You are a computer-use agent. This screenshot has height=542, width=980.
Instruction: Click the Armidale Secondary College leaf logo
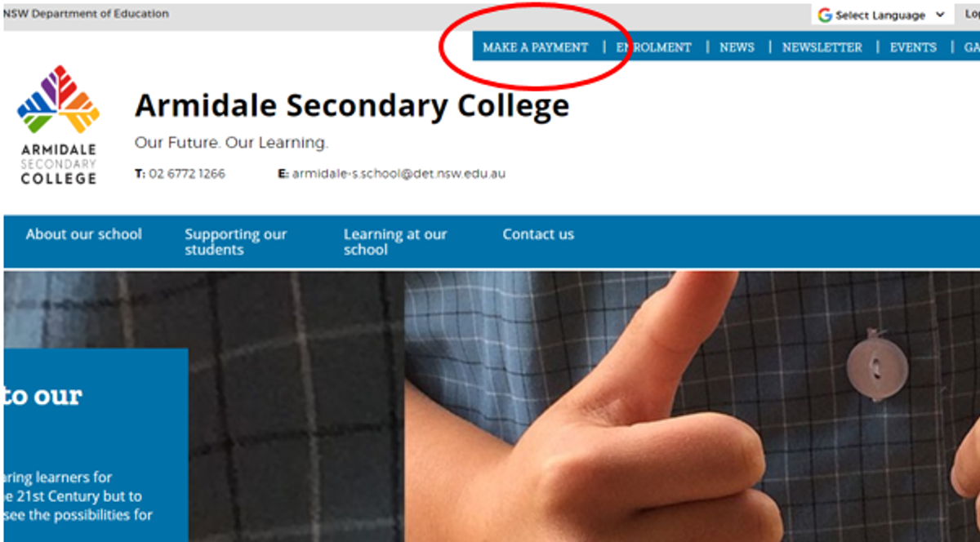58,124
